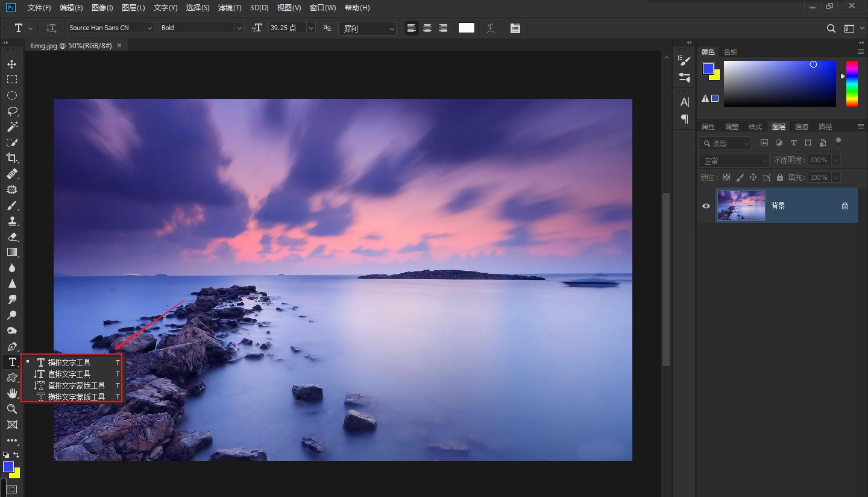Select the Move tool in the toolbar
868x497 pixels.
(x=11, y=64)
